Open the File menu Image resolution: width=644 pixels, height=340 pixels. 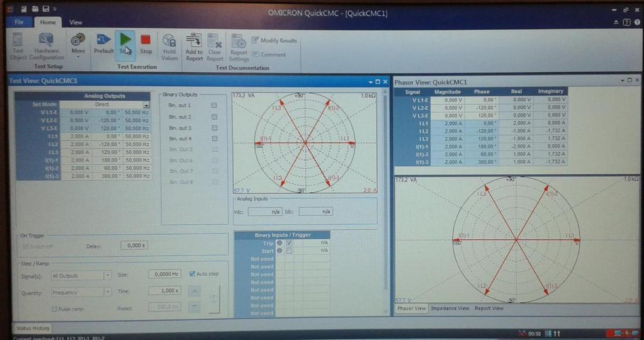click(x=19, y=22)
